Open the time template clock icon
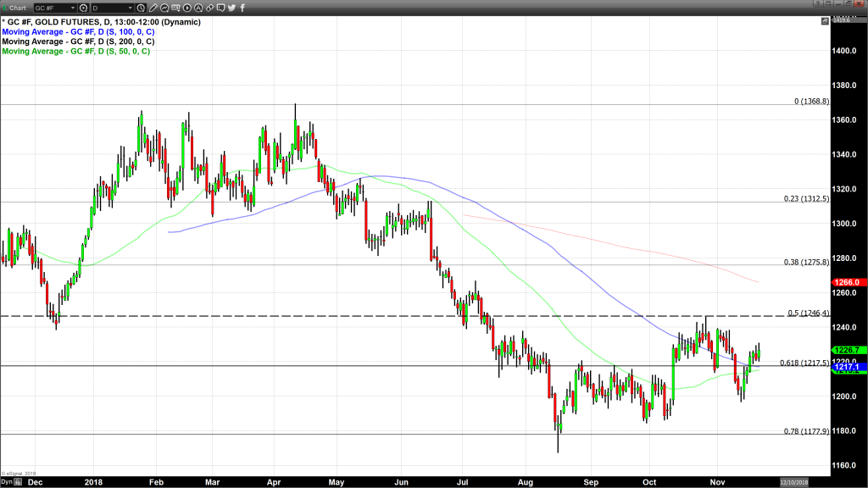Viewport: 868px width, 488px height. 141,8
